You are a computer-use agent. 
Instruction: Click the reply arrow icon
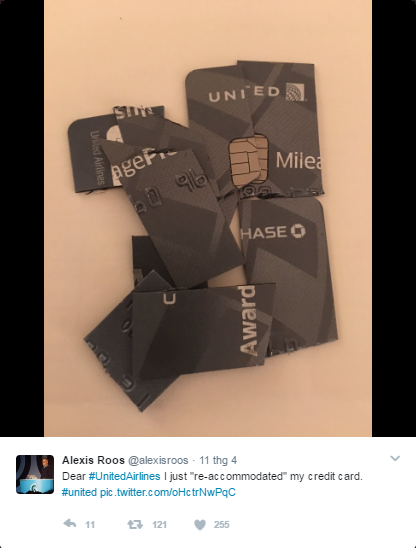point(70,524)
